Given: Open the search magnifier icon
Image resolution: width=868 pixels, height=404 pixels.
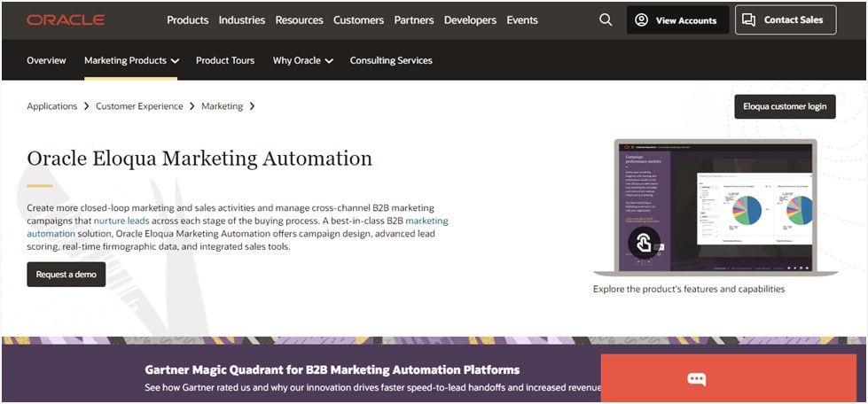Looking at the screenshot, I should 606,19.
